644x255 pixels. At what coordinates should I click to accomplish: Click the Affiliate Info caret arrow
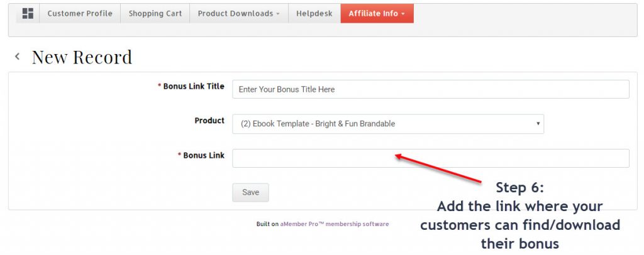click(403, 14)
